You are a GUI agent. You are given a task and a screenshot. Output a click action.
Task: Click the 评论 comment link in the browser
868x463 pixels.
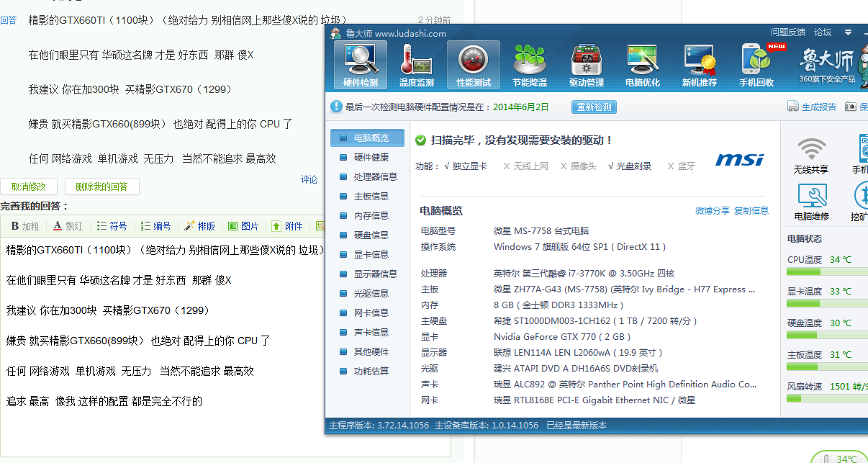click(x=309, y=179)
